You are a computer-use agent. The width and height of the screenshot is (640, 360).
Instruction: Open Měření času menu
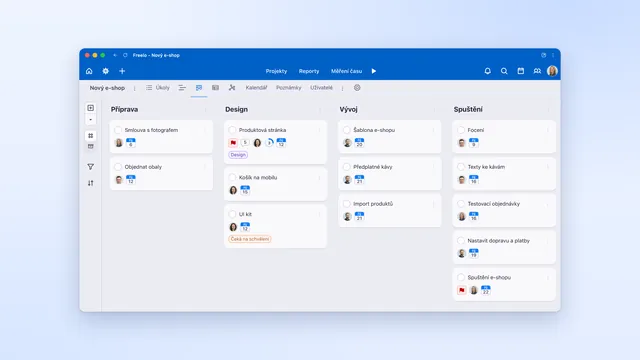[x=347, y=71]
